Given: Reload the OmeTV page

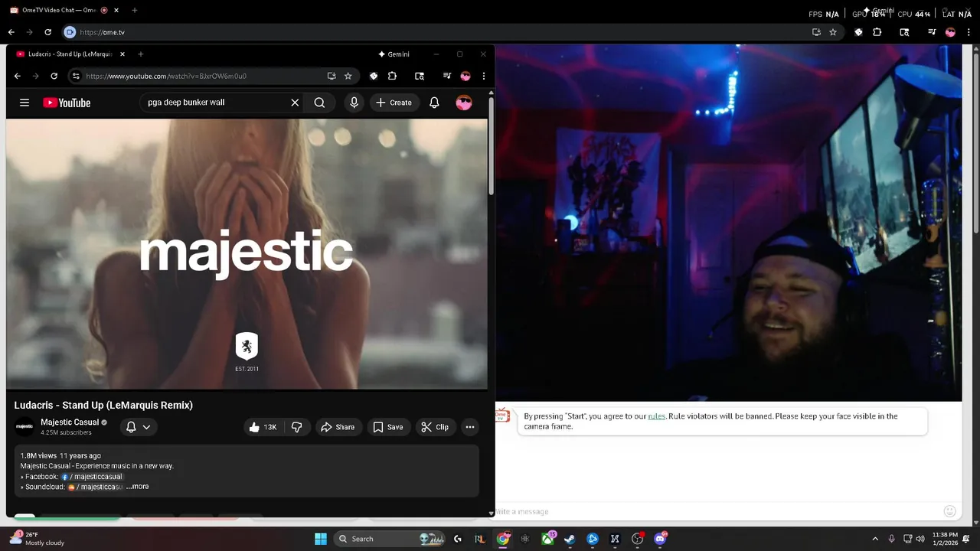Looking at the screenshot, I should 47,32.
